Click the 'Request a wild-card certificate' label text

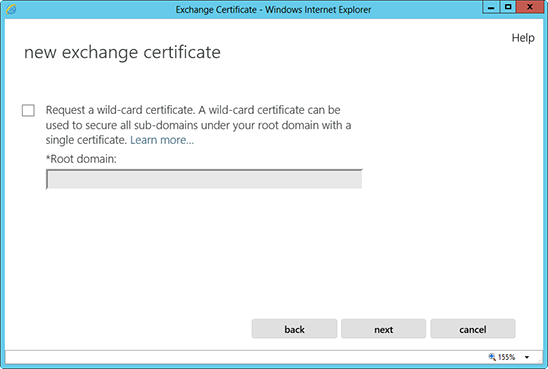point(120,110)
